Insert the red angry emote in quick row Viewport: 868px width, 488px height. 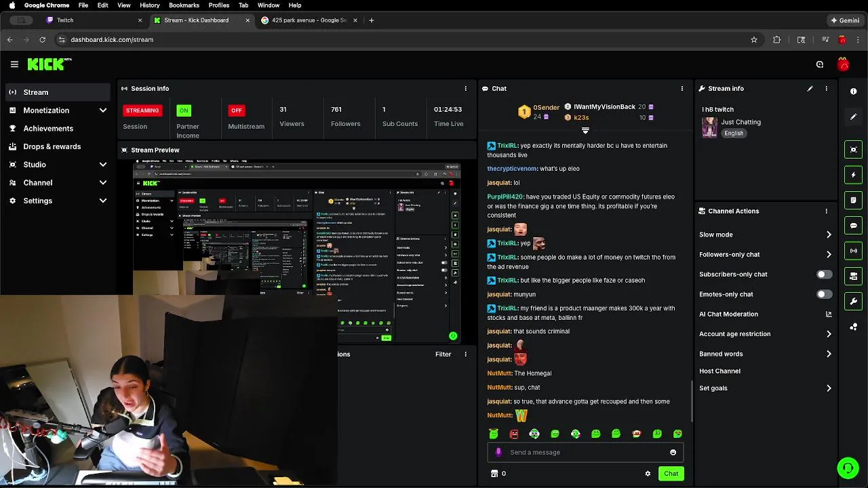point(514,434)
